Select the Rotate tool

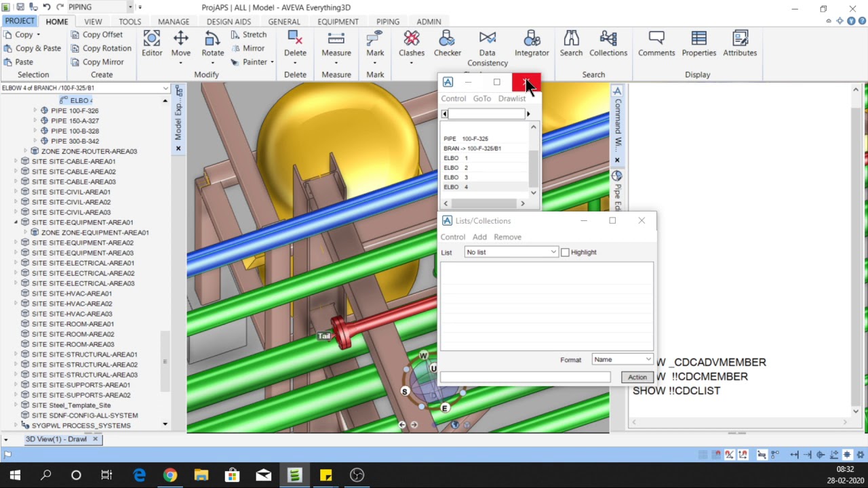click(x=213, y=44)
